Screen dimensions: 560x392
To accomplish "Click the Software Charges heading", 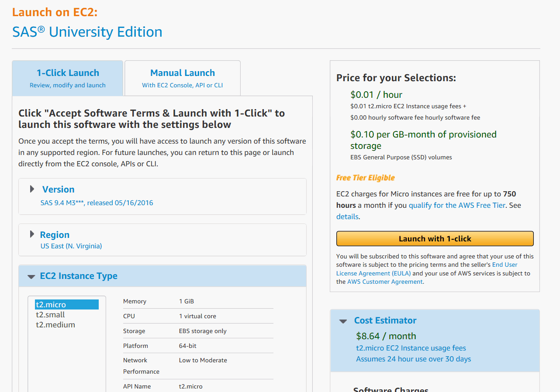I will pyautogui.click(x=391, y=389).
